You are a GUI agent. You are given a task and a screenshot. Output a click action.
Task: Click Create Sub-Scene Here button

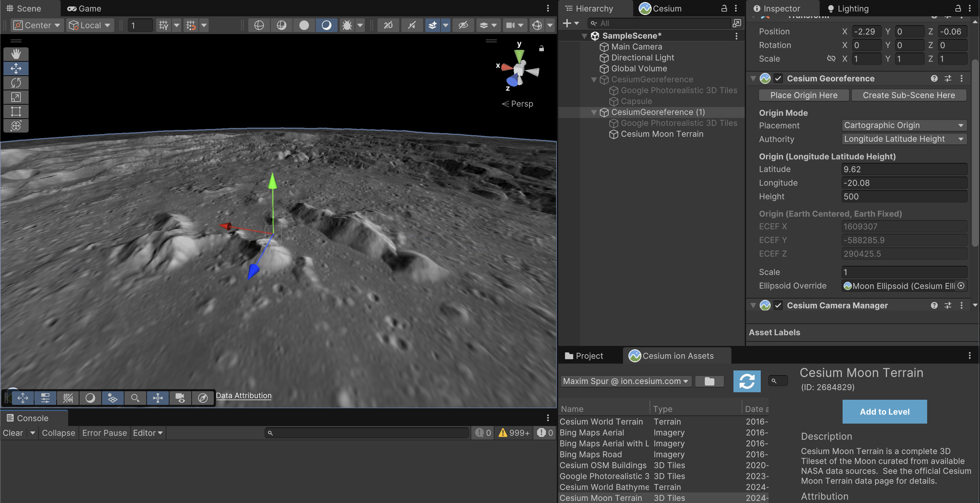(x=908, y=95)
